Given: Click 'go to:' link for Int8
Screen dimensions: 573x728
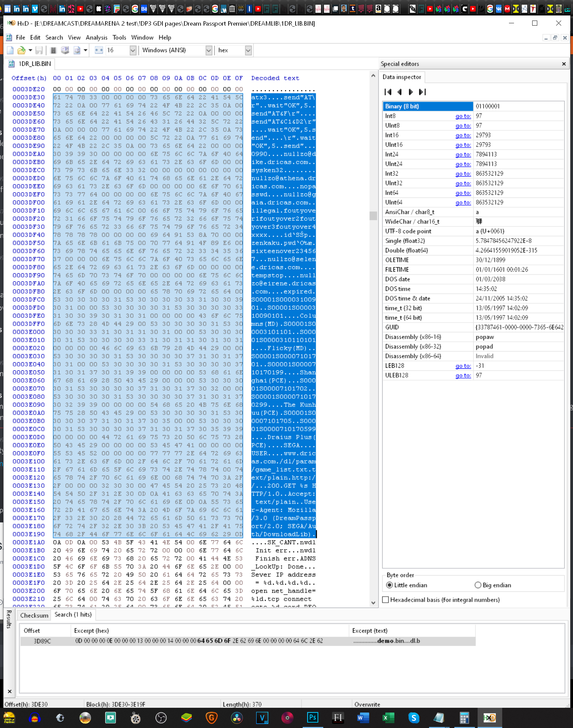Looking at the screenshot, I should pyautogui.click(x=463, y=116).
